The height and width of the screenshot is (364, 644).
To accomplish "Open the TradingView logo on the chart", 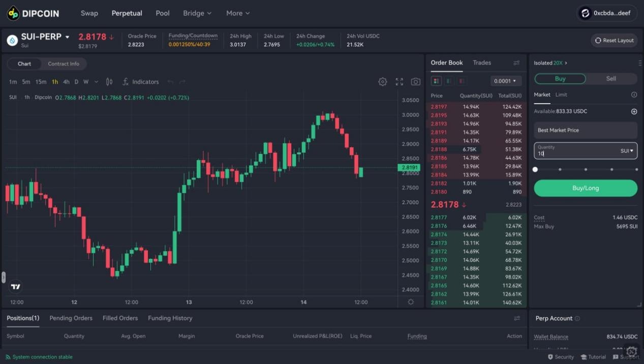I will pyautogui.click(x=15, y=286).
